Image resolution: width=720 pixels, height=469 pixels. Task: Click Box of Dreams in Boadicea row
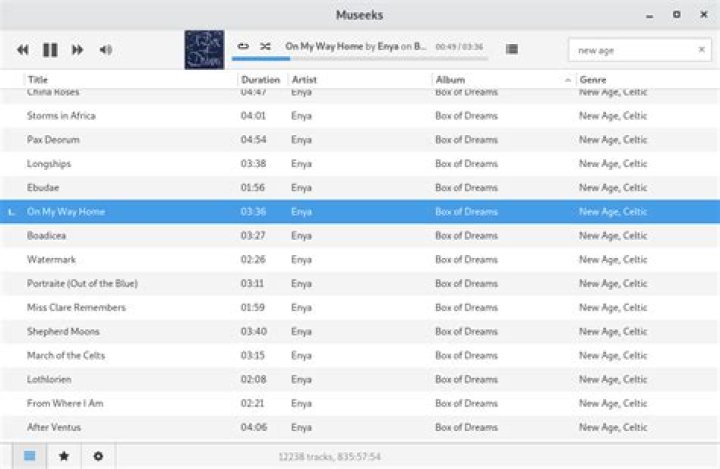coord(466,236)
